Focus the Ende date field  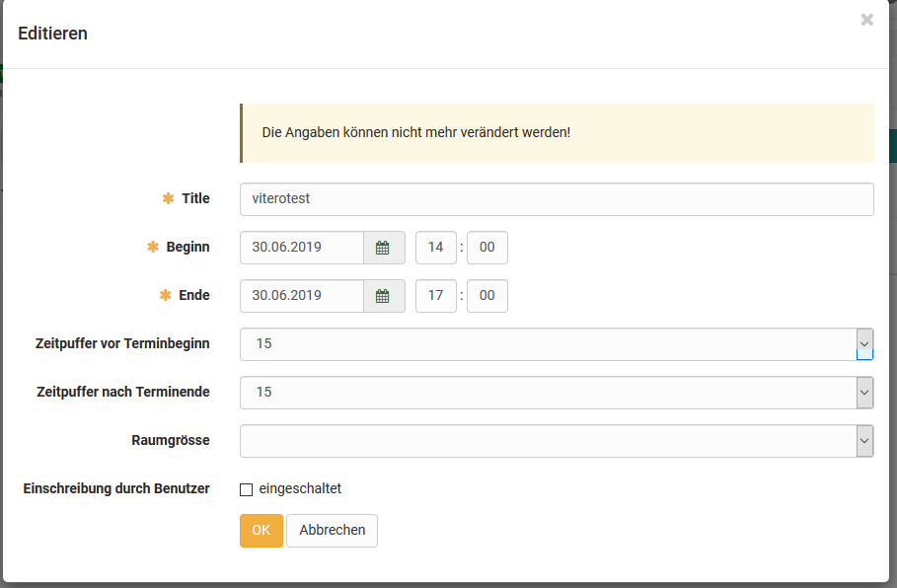click(x=302, y=296)
